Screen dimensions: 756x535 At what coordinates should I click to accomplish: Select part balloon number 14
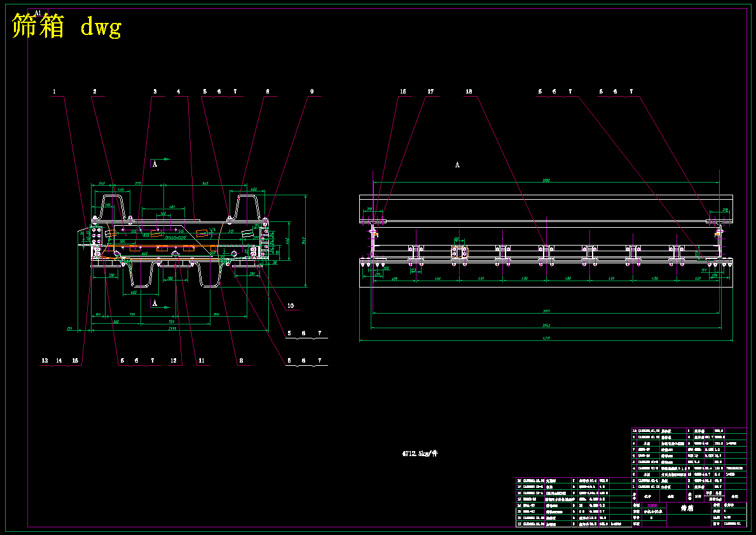(59, 360)
